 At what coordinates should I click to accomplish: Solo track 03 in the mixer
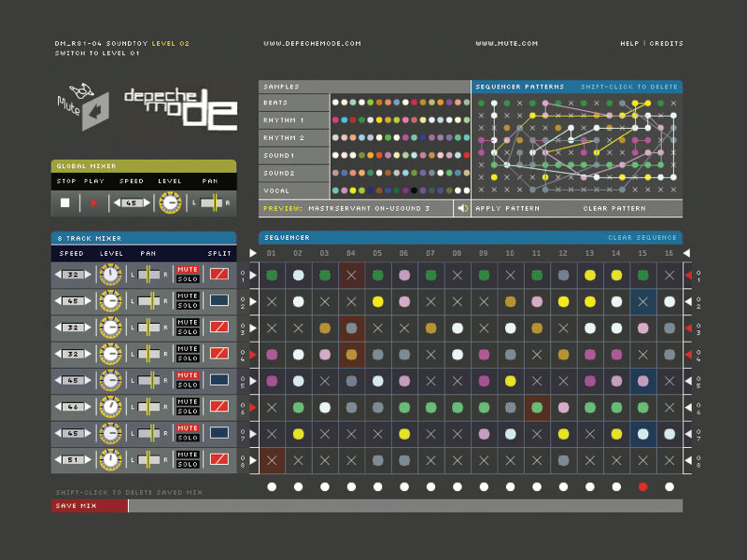188,332
